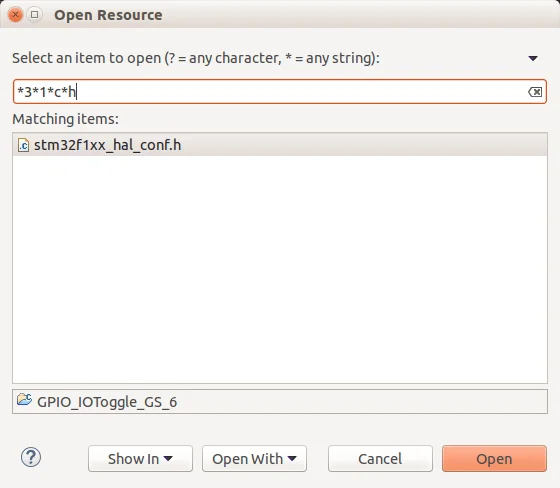
Task: Click the Open button
Action: (494, 459)
